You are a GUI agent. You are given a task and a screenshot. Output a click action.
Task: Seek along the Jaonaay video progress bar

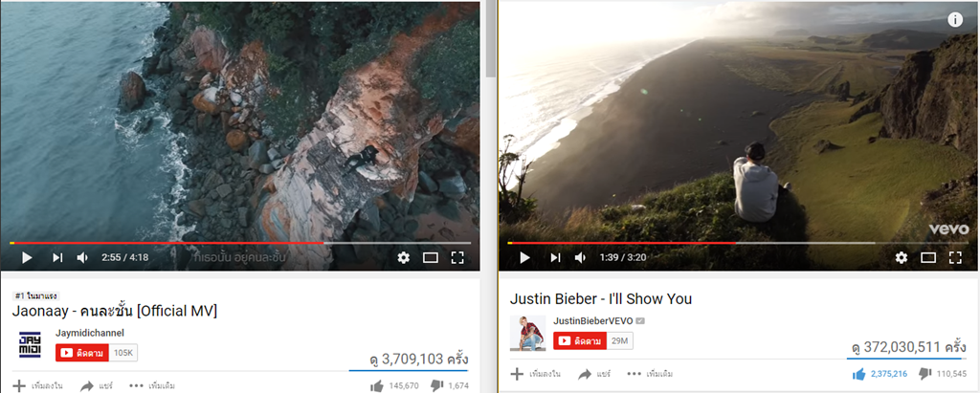click(x=240, y=243)
